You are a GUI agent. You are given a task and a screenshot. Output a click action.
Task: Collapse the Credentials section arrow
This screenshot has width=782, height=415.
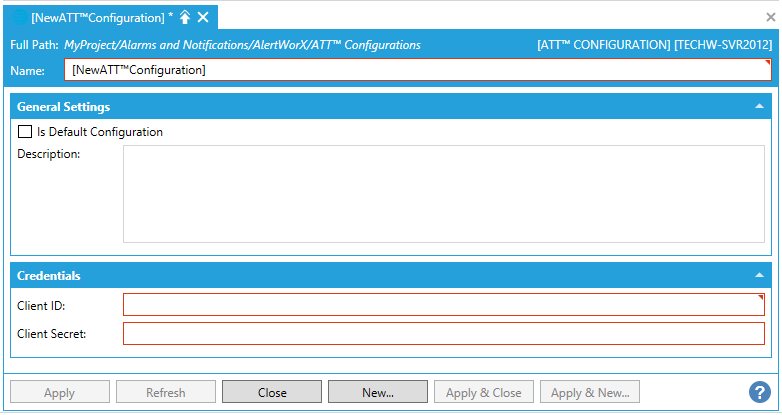759,275
